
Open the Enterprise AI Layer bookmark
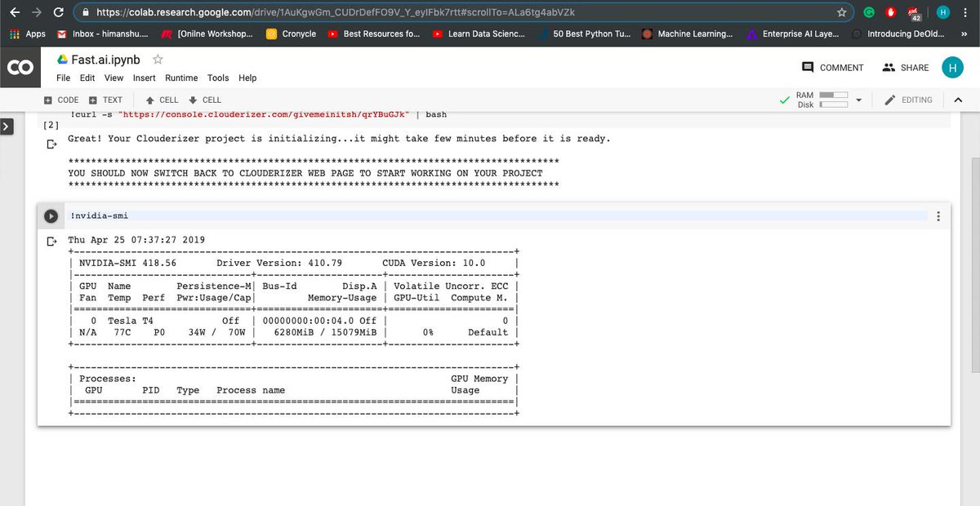tap(792, 34)
